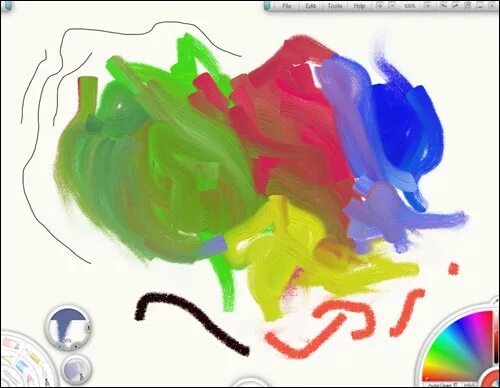Click the teal pin tab left of File menu
The width and height of the screenshot is (500, 388).
tap(267, 5)
